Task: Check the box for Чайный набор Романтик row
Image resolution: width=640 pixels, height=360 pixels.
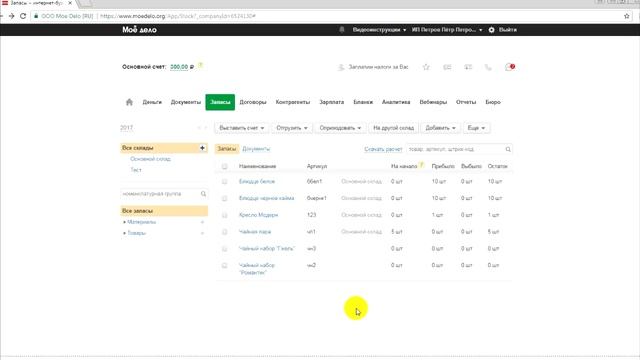Action: pyautogui.click(x=224, y=265)
